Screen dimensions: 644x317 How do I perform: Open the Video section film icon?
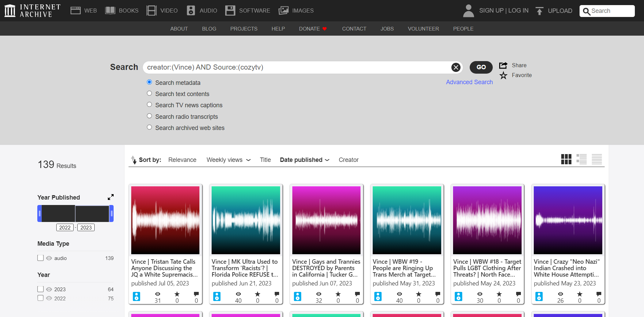click(152, 11)
